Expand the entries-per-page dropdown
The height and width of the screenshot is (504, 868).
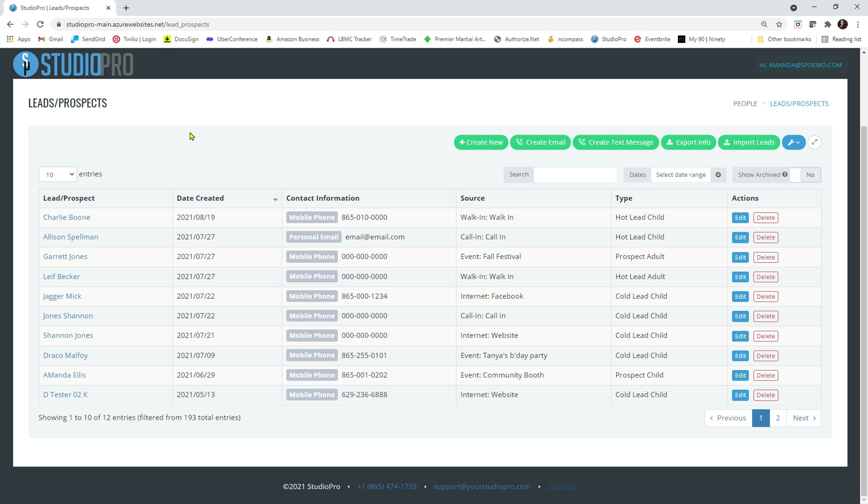coord(57,174)
